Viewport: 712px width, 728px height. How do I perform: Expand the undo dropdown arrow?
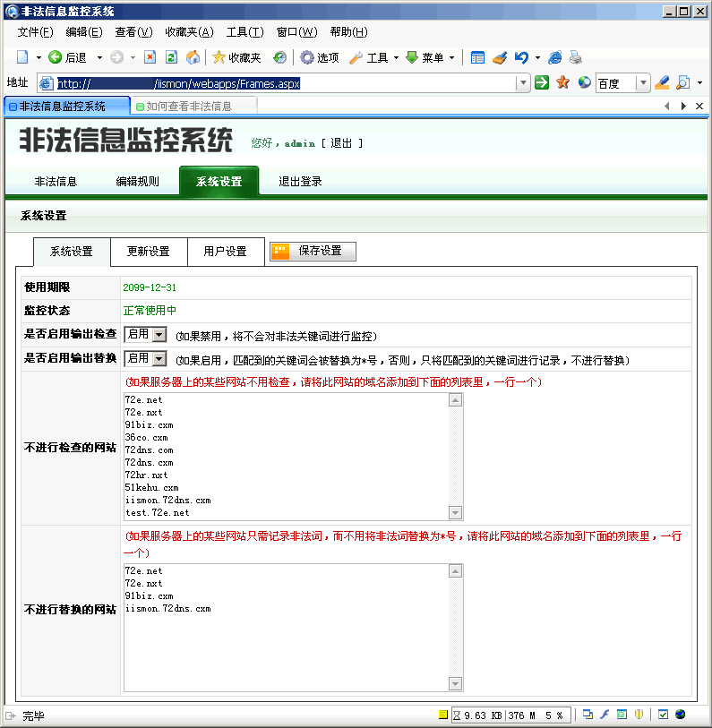pyautogui.click(x=537, y=57)
